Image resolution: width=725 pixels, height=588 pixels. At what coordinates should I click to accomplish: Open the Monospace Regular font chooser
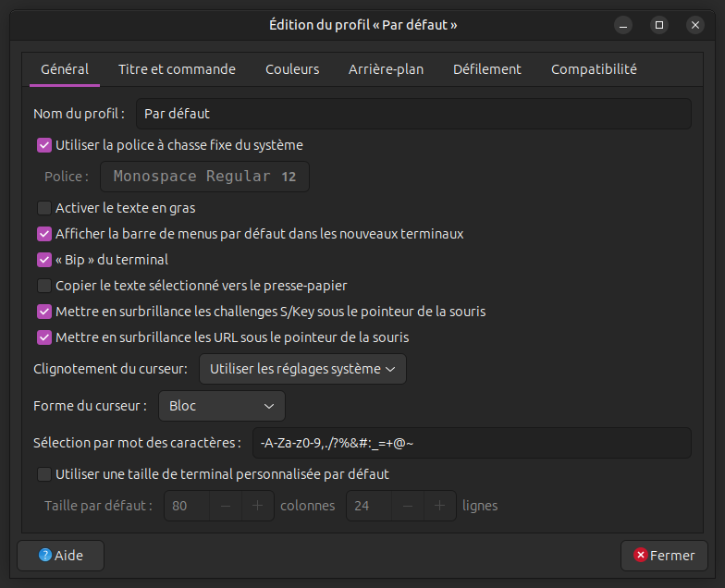[x=205, y=177]
